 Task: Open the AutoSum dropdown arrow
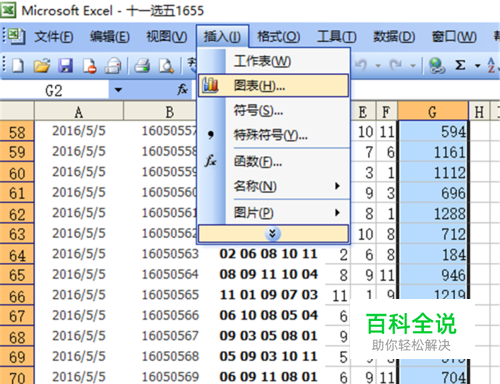477,65
